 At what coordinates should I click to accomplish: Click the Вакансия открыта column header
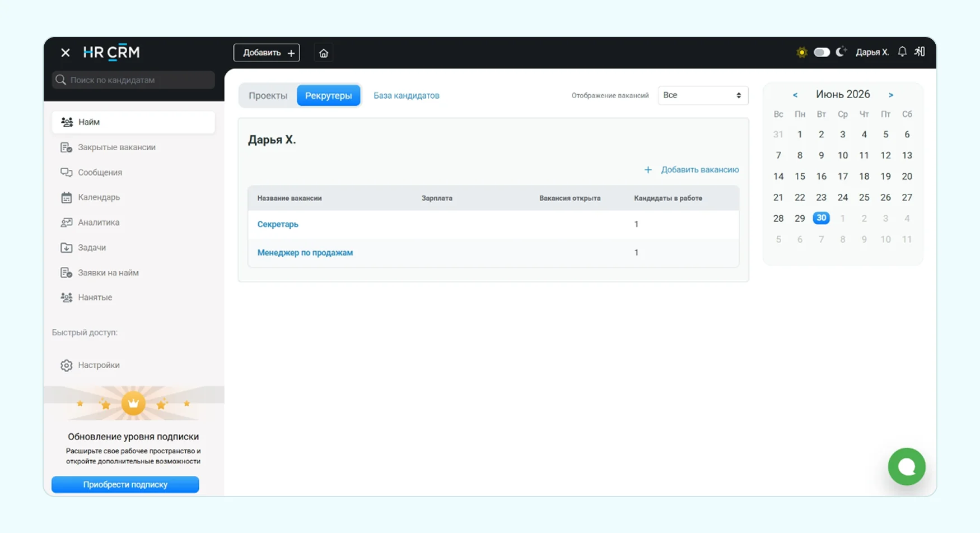570,198
